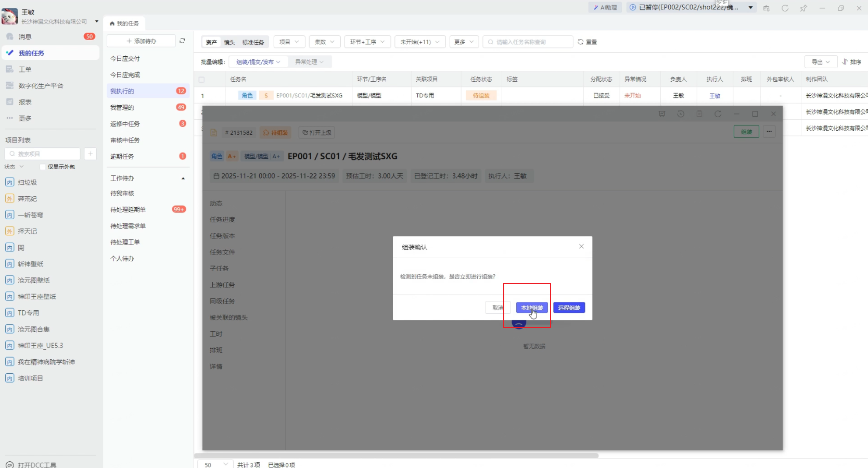Expand the 环节+工序 filter dropdown
This screenshot has height=468, width=868.
click(367, 42)
